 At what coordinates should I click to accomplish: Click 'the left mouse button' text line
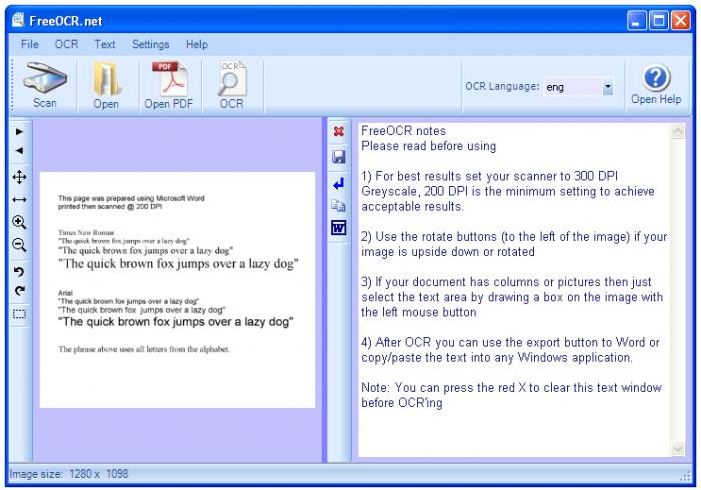418,312
